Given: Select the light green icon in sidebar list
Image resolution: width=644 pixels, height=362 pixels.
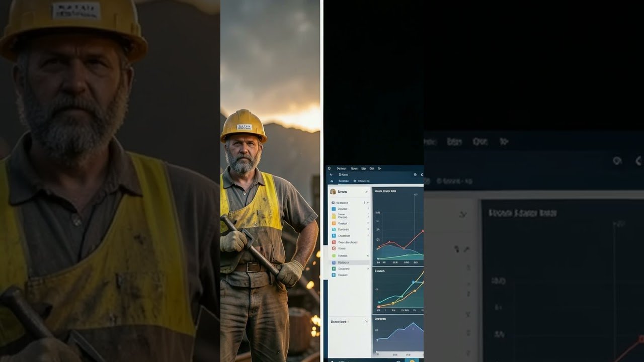Looking at the screenshot, I should click(x=334, y=255).
